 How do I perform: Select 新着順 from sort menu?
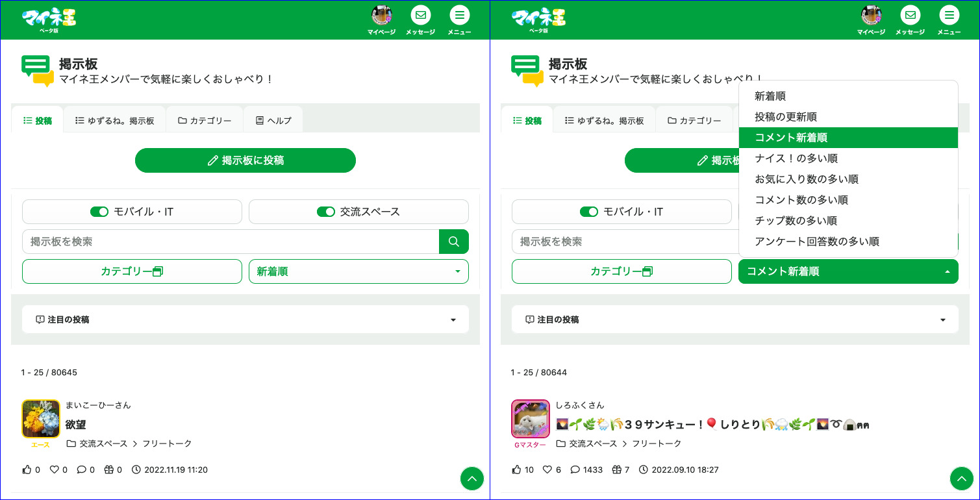(848, 96)
